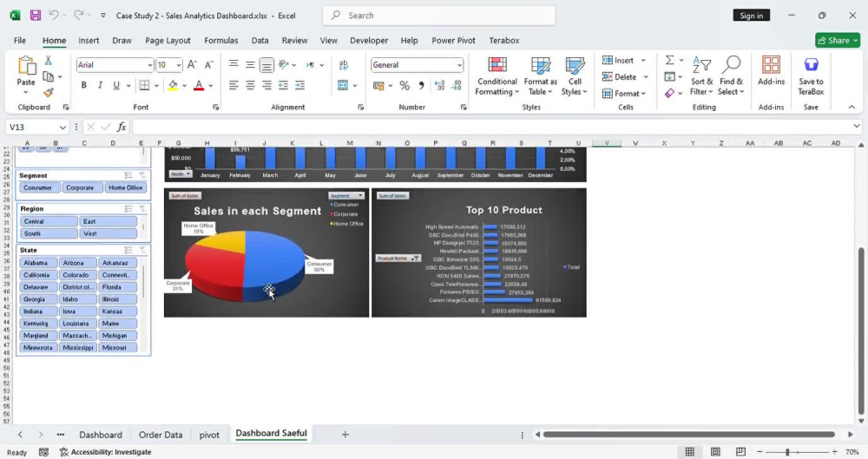868x459 pixels.
Task: Click the Save icon in title bar
Action: (36, 16)
